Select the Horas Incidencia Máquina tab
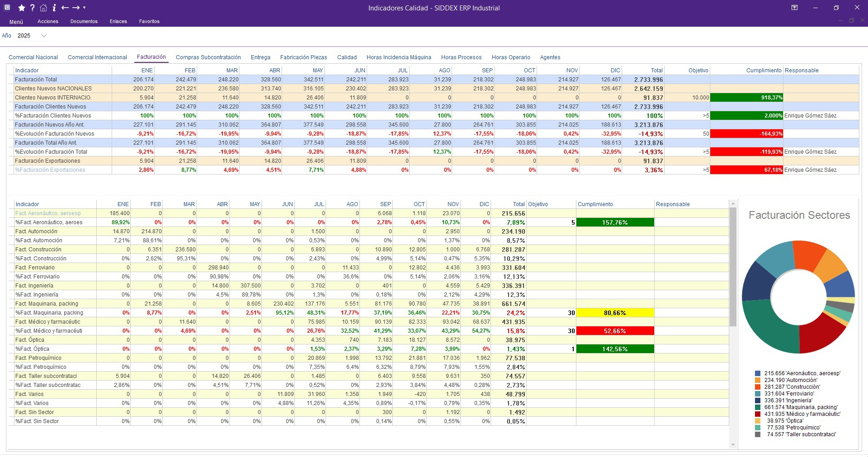Image resolution: width=868 pixels, height=457 pixels. (399, 57)
